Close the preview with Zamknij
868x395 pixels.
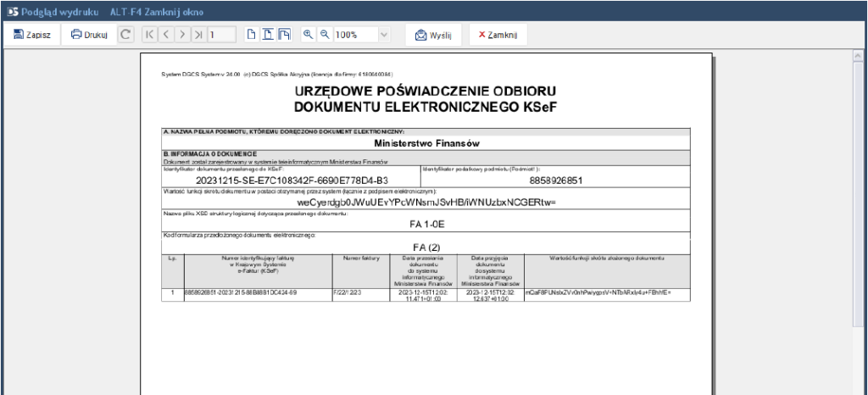(499, 35)
